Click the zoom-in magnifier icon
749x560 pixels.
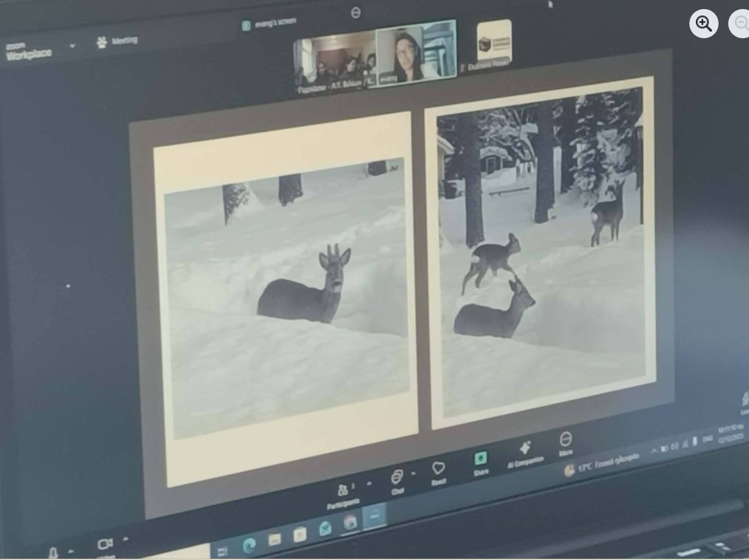(704, 24)
